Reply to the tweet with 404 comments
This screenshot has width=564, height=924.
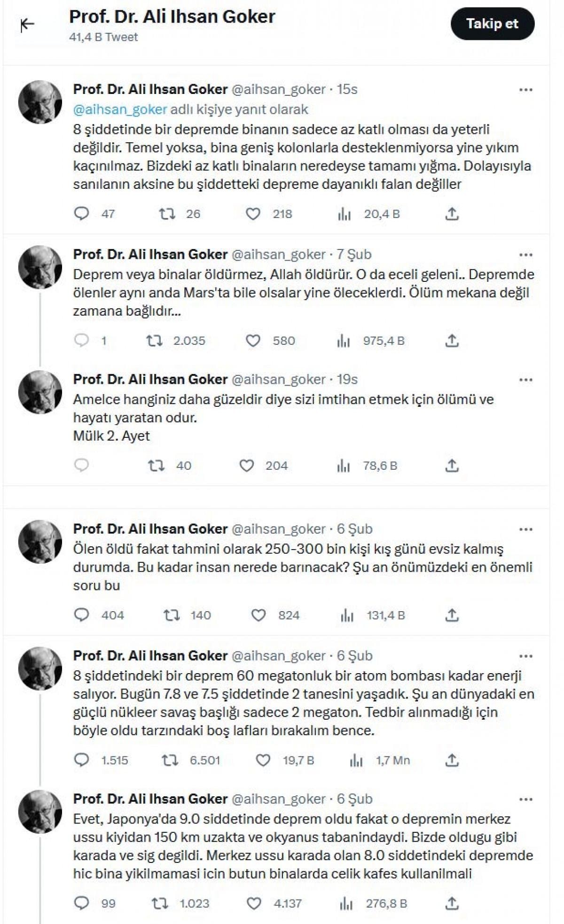pos(82,615)
